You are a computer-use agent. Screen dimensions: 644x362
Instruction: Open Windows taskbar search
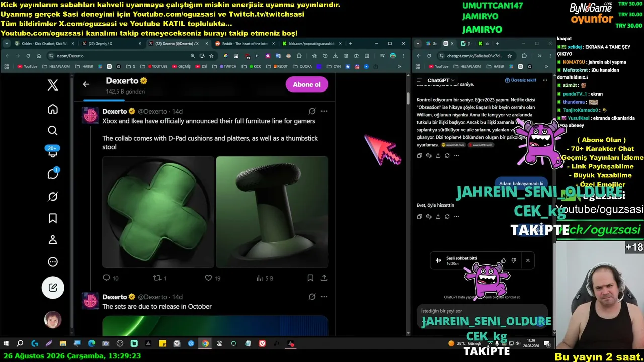[x=20, y=344]
